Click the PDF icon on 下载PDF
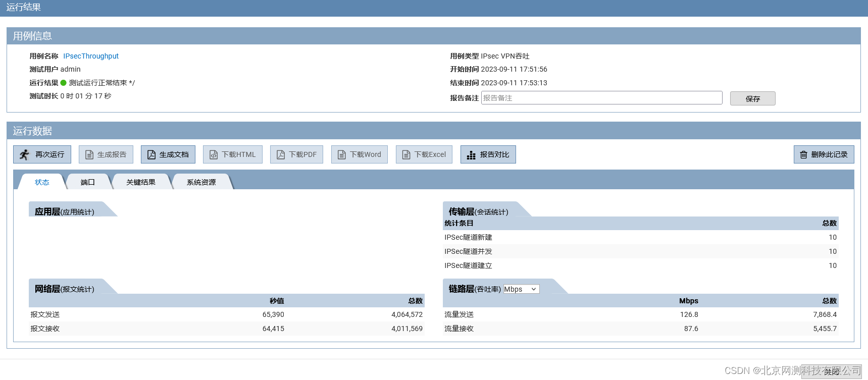The height and width of the screenshot is (380, 868). point(281,154)
